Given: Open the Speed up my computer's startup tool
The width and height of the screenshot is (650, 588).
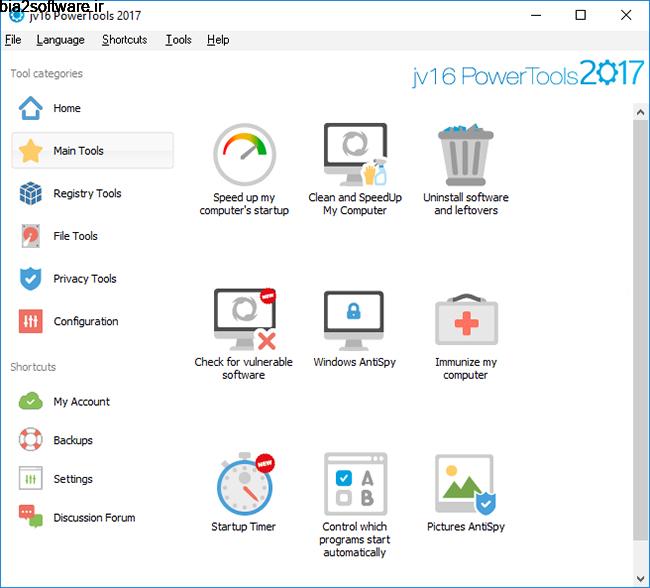Looking at the screenshot, I should coord(244,157).
